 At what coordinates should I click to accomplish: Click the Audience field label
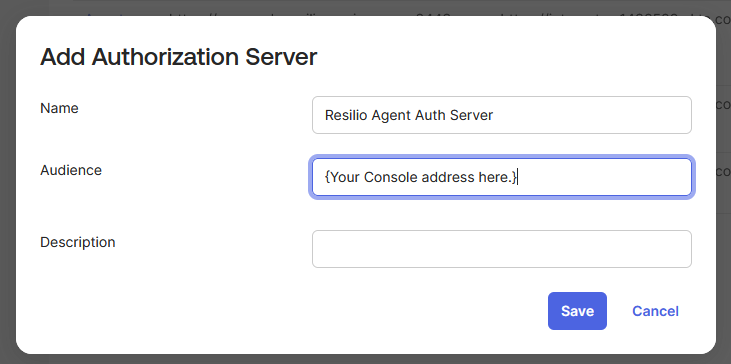coord(71,170)
